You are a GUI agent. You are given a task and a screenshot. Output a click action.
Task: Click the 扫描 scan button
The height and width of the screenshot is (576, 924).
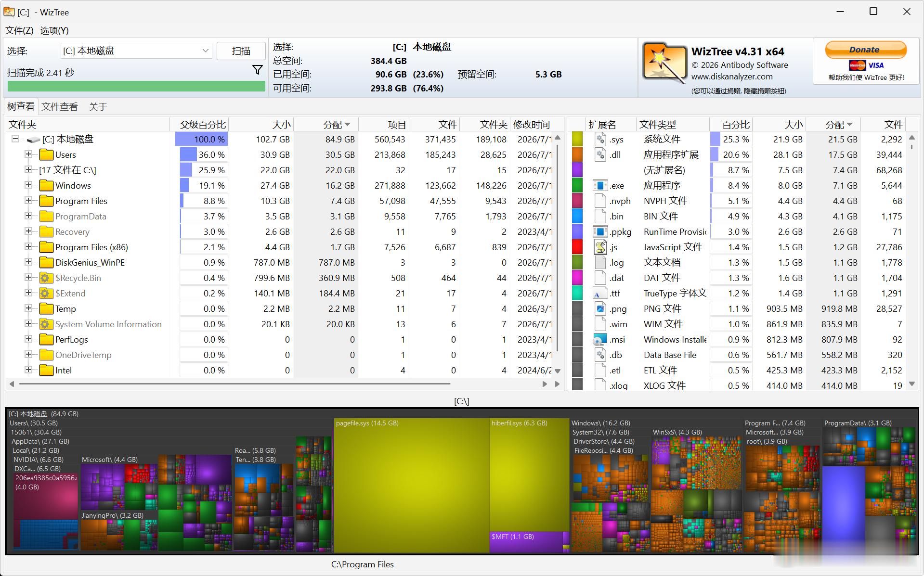(241, 51)
